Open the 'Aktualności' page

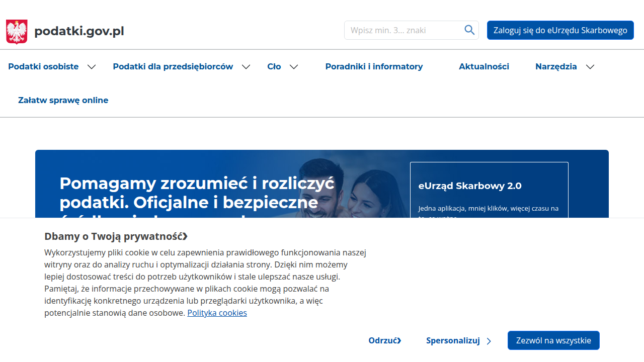tap(484, 66)
